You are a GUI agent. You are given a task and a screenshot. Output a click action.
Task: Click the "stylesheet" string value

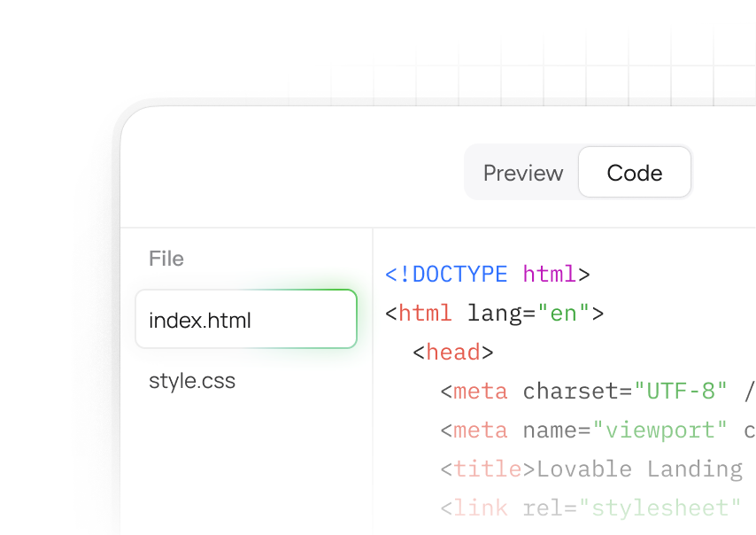(666, 508)
